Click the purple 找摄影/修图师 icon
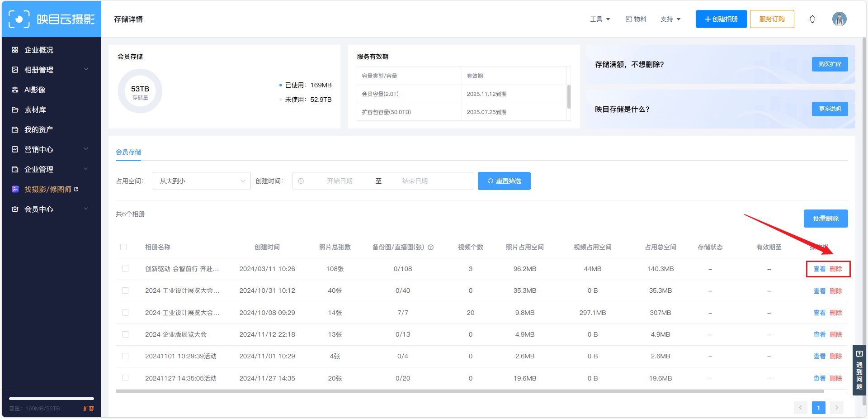The height and width of the screenshot is (419, 868). (15, 189)
